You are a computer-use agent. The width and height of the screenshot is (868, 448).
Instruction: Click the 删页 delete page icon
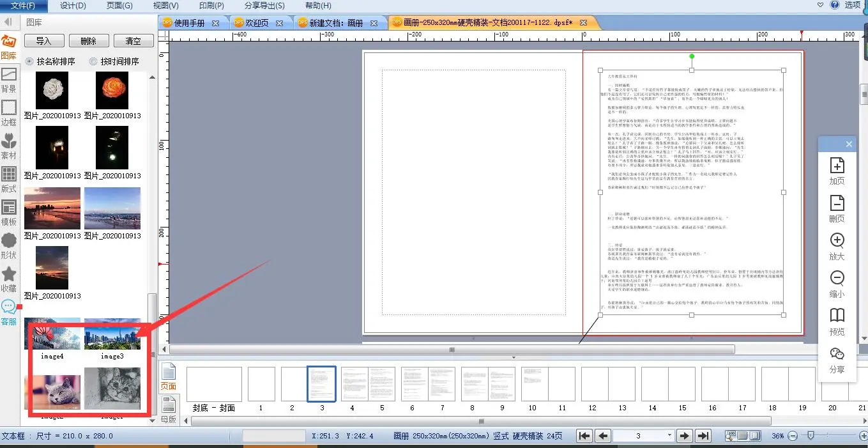point(837,208)
